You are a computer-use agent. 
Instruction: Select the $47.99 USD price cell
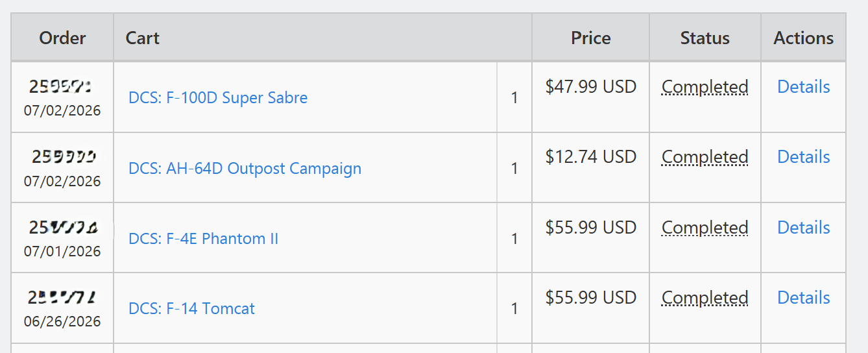tap(590, 87)
